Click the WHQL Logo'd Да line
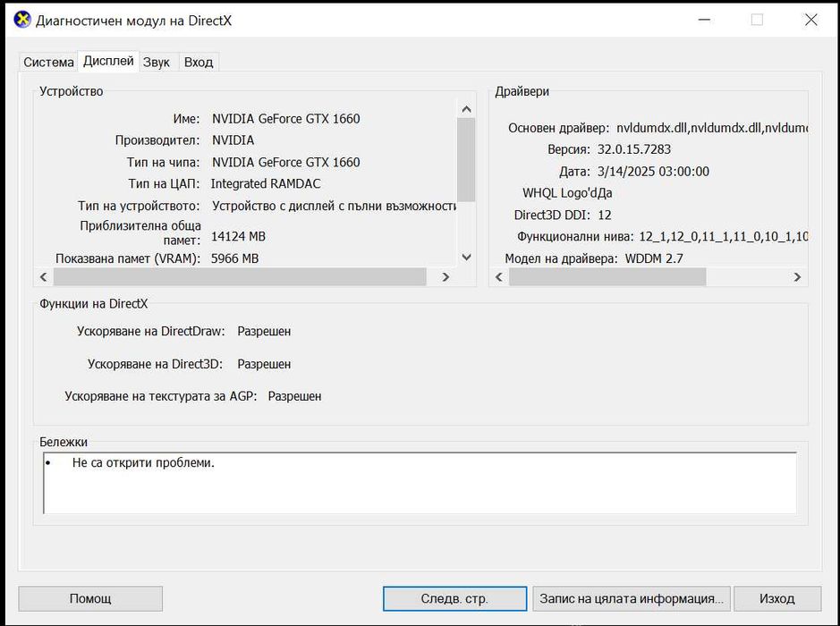840x626 pixels. point(567,193)
